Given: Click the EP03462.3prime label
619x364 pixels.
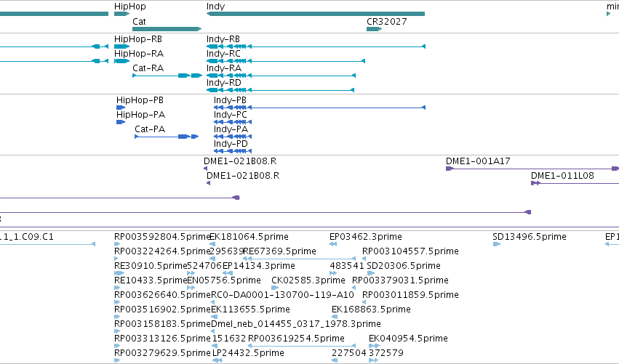Looking at the screenshot, I should pos(366,237).
